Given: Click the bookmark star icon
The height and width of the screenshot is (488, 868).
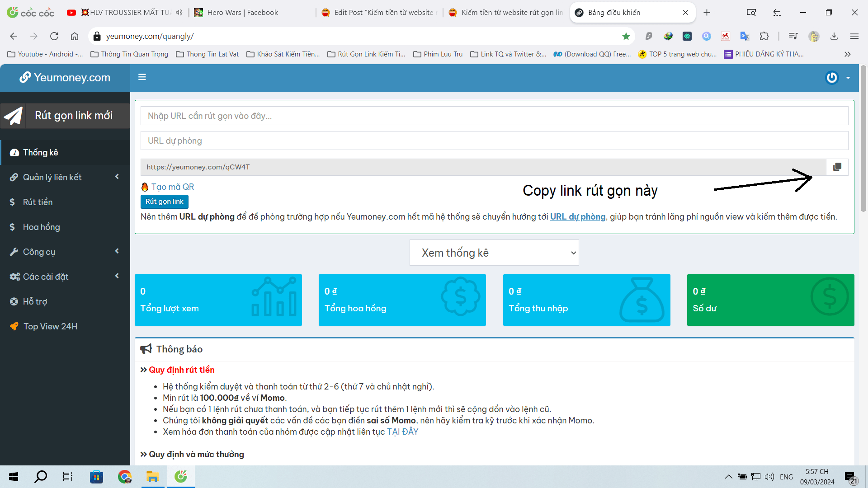Looking at the screenshot, I should [626, 36].
